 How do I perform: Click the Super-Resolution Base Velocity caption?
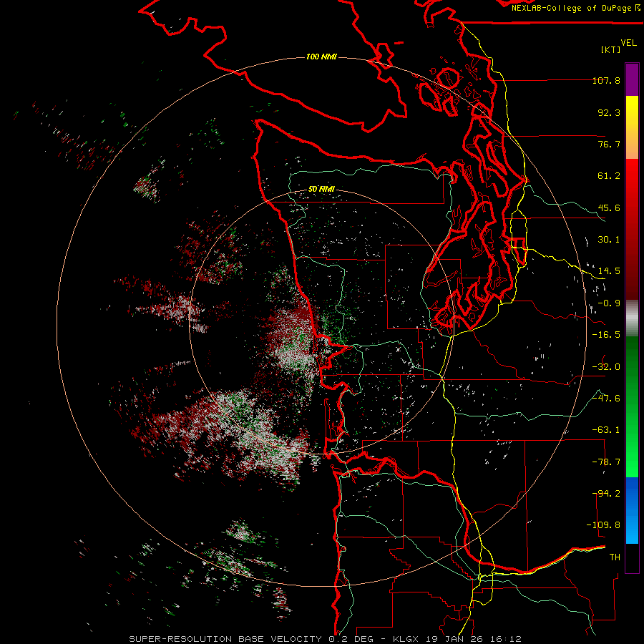325,639
